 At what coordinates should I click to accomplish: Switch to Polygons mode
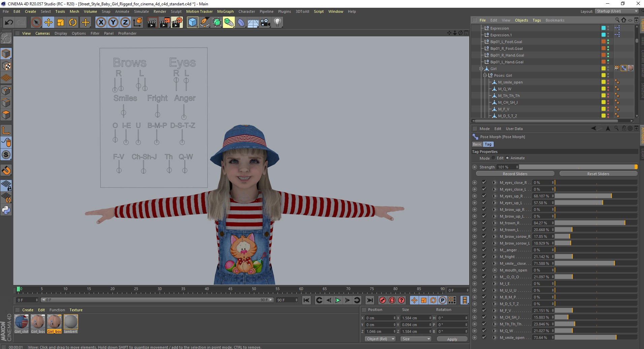point(6,115)
